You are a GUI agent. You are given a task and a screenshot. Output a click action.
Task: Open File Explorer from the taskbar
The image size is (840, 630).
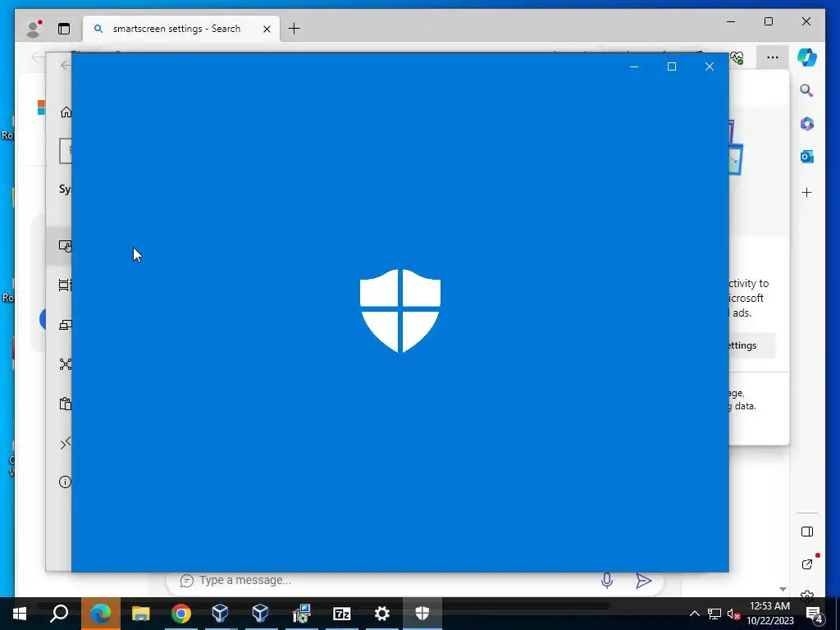[x=141, y=614]
